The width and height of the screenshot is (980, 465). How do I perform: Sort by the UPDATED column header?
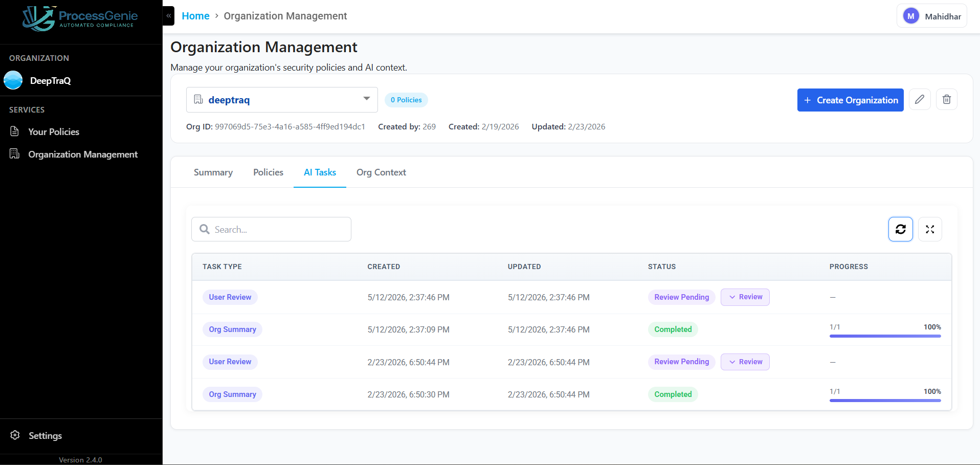524,267
